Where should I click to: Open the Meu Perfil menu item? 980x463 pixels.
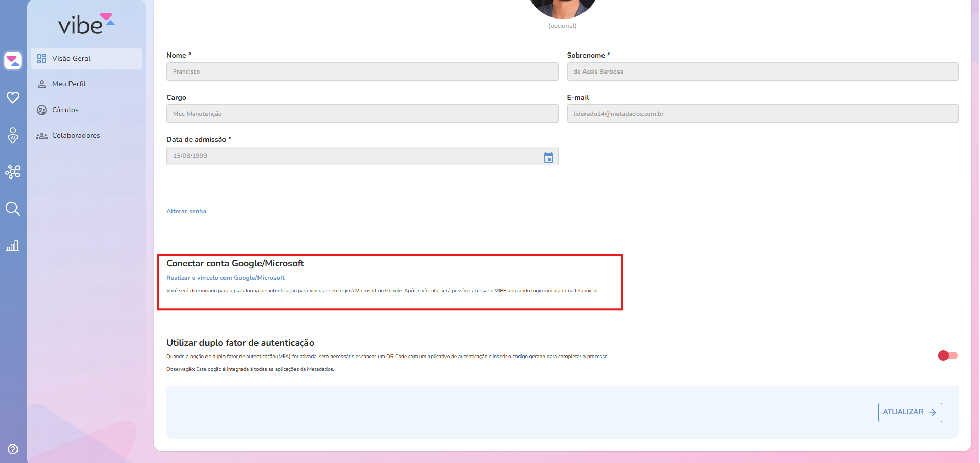pos(87,84)
